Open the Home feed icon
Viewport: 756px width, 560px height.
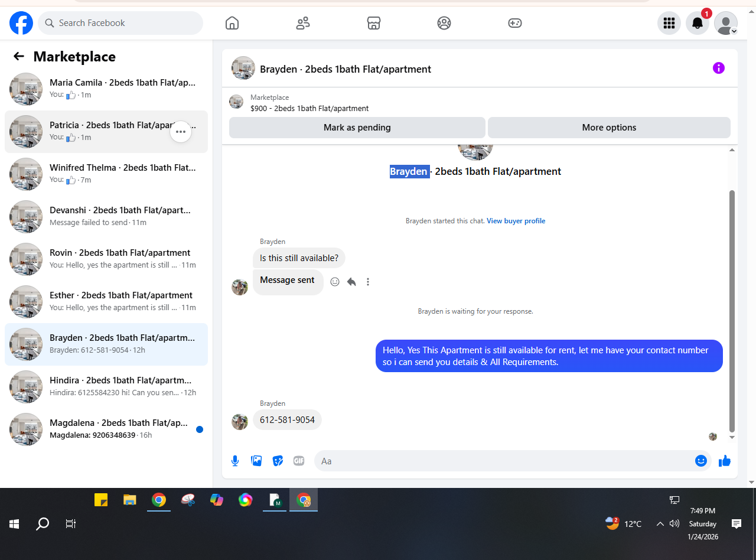click(x=232, y=23)
